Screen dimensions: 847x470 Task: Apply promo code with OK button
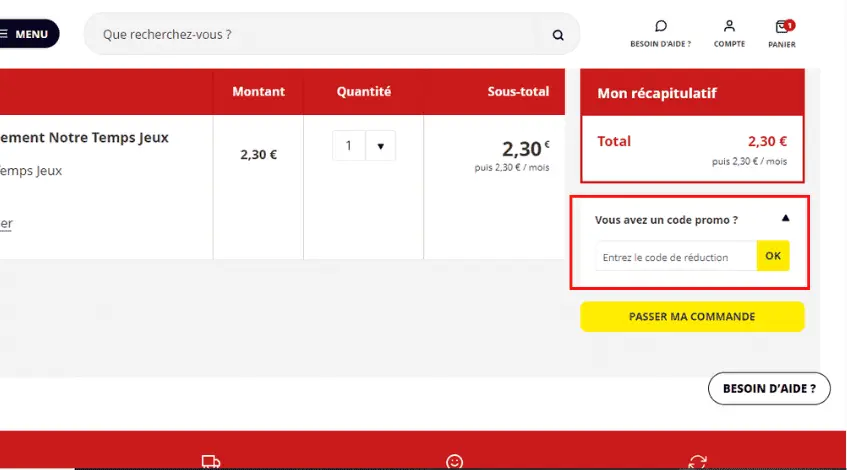(773, 256)
